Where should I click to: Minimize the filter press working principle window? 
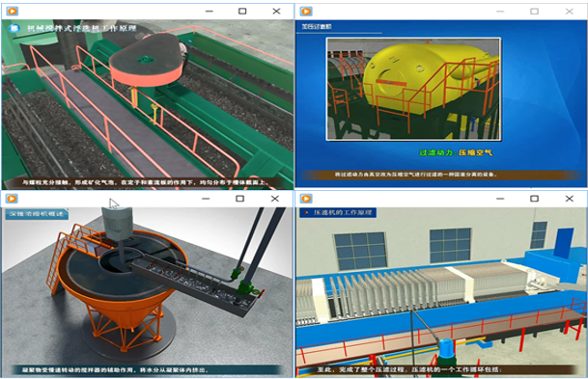[500, 199]
